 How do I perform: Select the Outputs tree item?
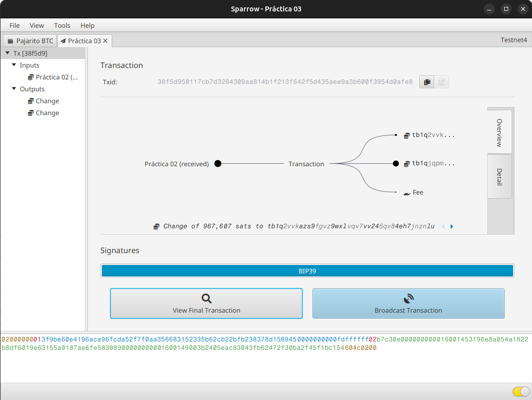click(43, 89)
